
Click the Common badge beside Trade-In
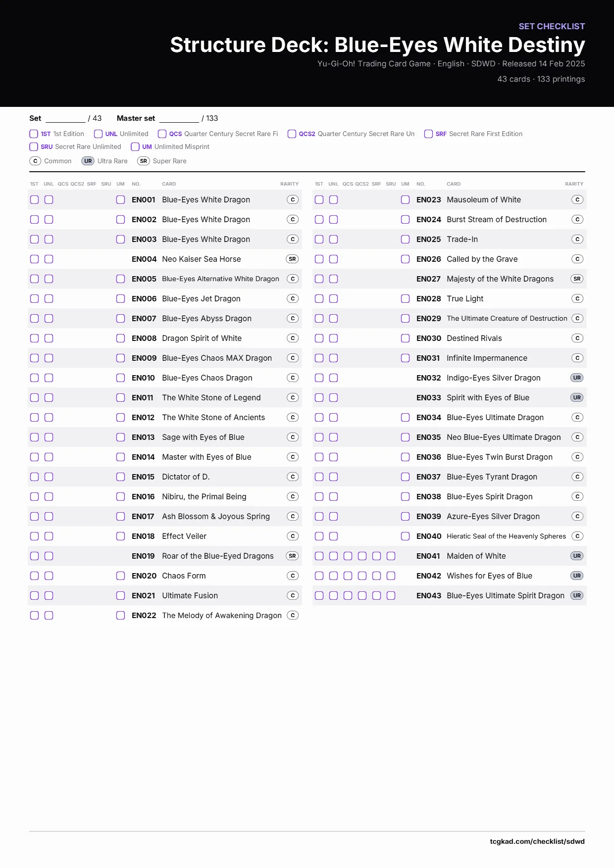coord(577,239)
